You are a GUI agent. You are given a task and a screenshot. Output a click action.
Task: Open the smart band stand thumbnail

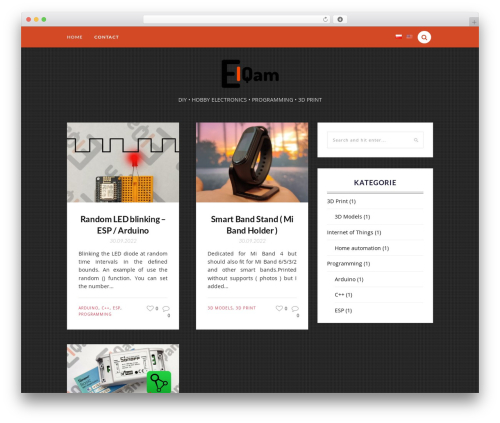[x=252, y=162]
